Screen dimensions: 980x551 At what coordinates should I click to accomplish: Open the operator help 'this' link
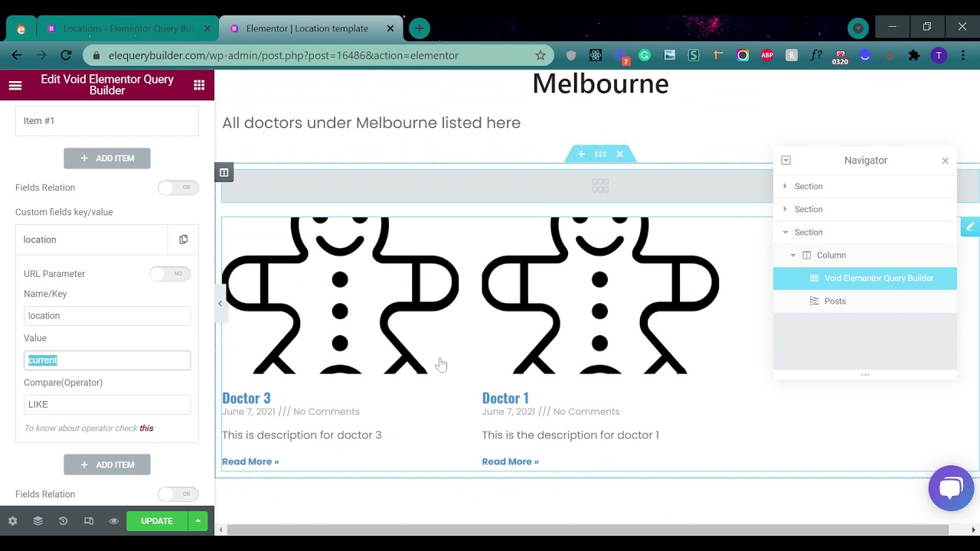146,428
